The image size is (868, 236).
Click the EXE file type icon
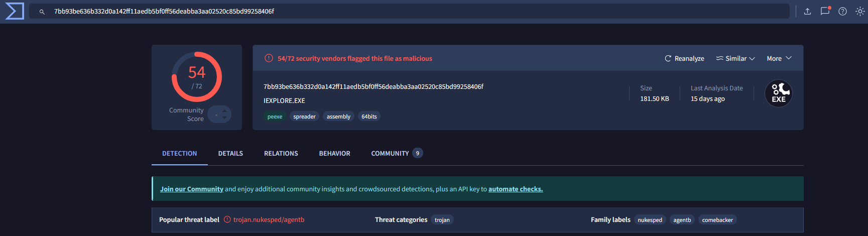click(x=779, y=93)
